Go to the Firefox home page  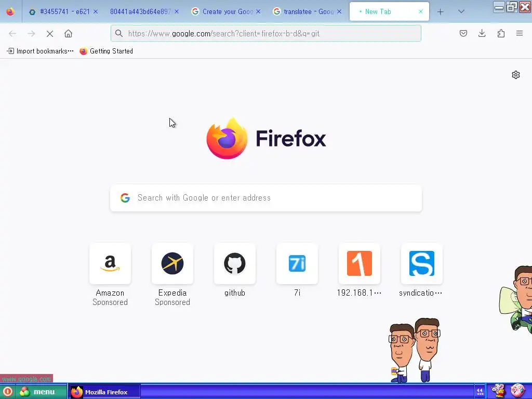pyautogui.click(x=68, y=34)
